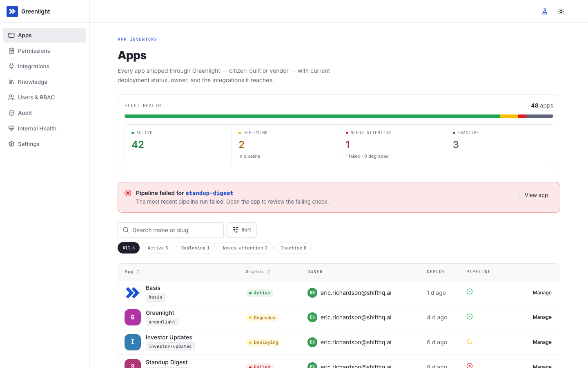
Task: Click Basis pipeline success check icon
Action: coord(470,292)
